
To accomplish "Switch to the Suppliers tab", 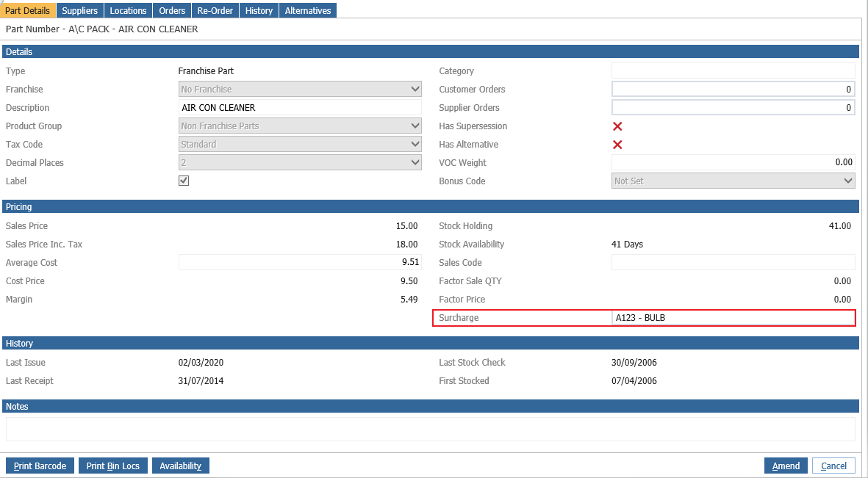I will [x=79, y=10].
